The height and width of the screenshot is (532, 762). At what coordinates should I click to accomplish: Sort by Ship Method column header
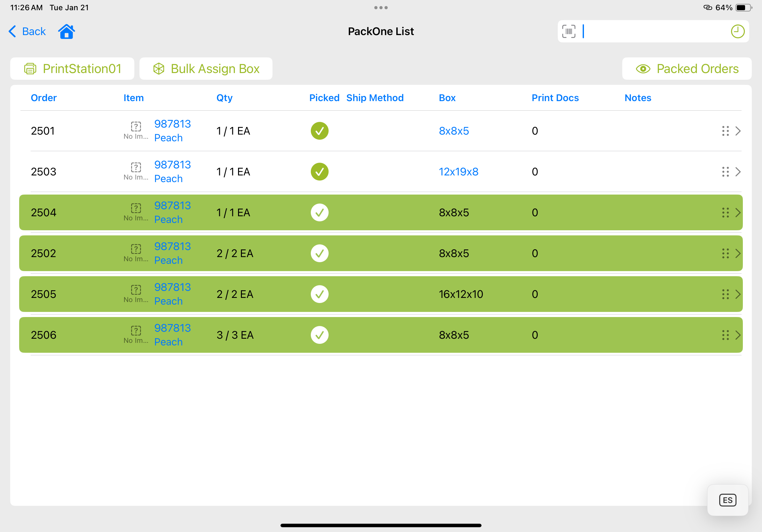tap(375, 98)
